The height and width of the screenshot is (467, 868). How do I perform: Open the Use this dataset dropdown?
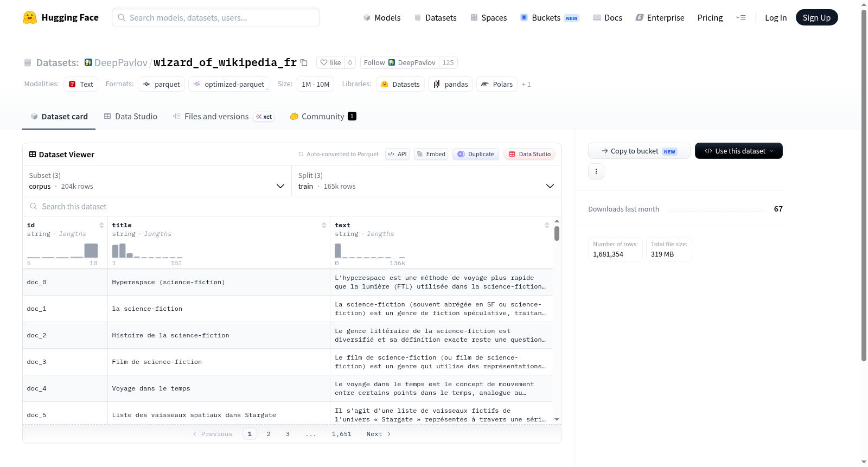[739, 151]
